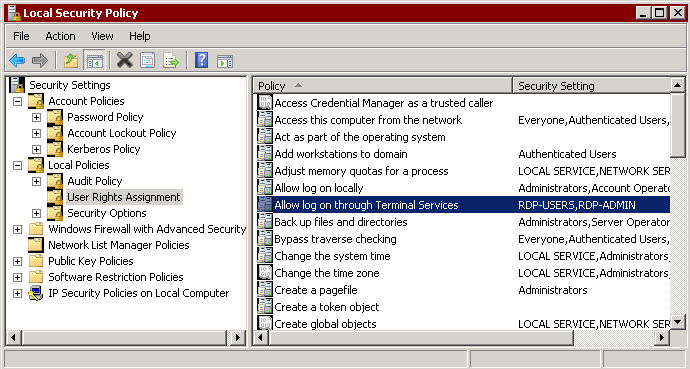Click the Back arrow toolbar icon
Image resolution: width=690 pixels, height=369 pixels.
coord(17,60)
